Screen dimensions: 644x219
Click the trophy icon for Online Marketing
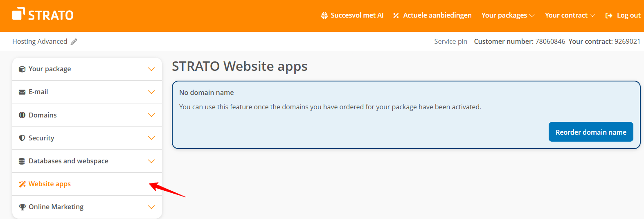pyautogui.click(x=22, y=207)
